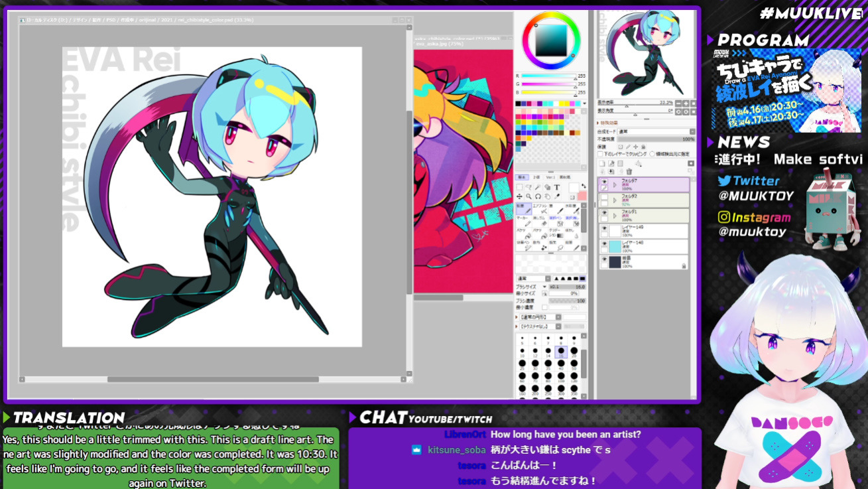This screenshot has width=868, height=489.
Task: Select the 筆 brush tool
Action: pos(556,209)
